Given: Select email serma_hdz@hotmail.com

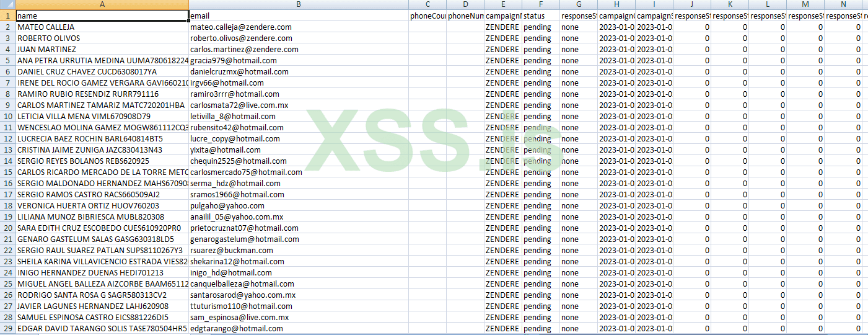Looking at the screenshot, I should (299, 183).
